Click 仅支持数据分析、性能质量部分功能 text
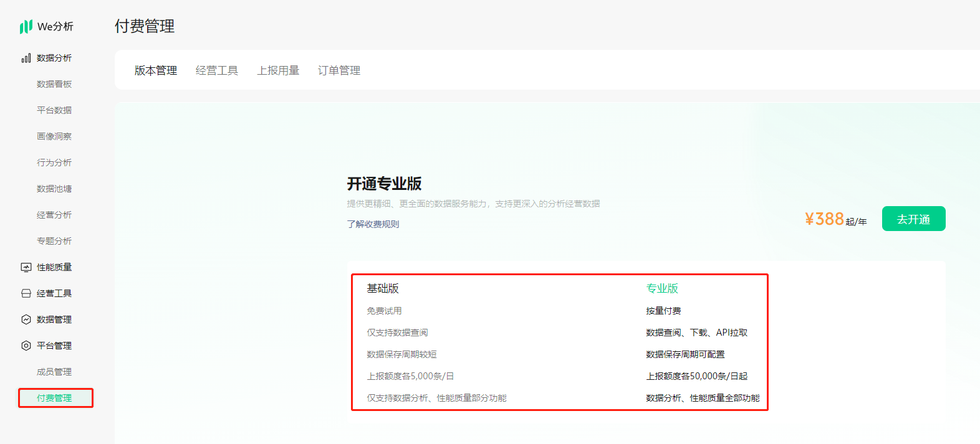 436,398
